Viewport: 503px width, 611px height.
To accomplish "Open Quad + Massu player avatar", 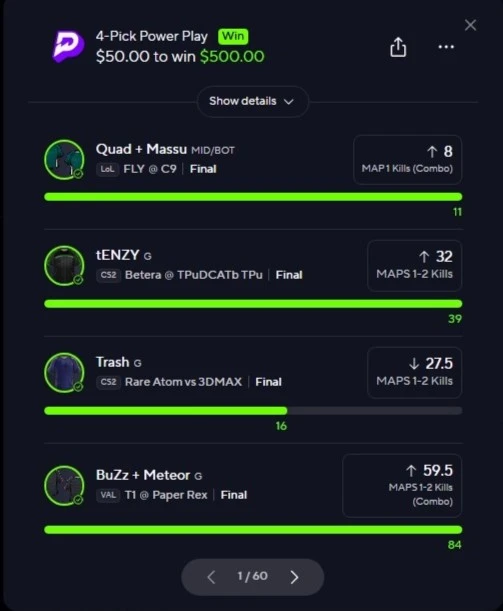I will 64,160.
